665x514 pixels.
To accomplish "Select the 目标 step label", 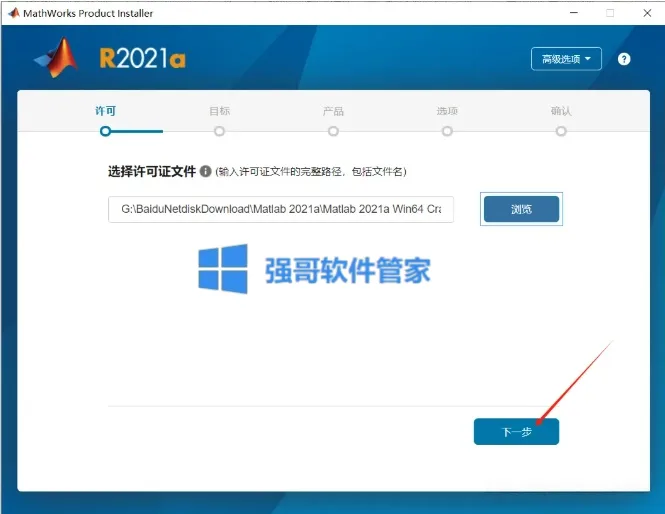I will [x=219, y=111].
